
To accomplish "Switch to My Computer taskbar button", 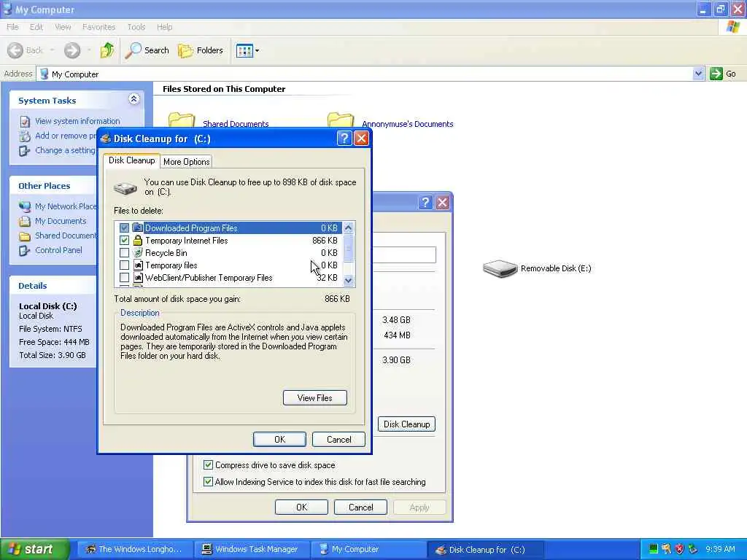I will click(x=368, y=549).
